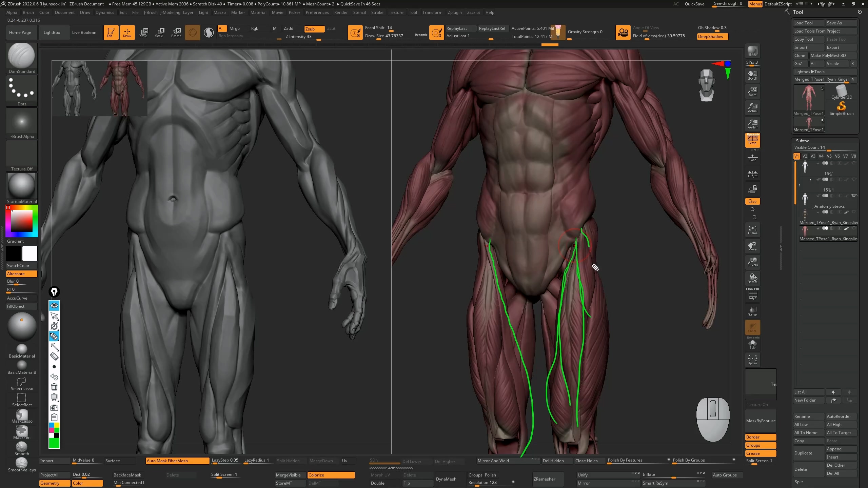Toggle the Zsub sculpt mode

(x=314, y=29)
